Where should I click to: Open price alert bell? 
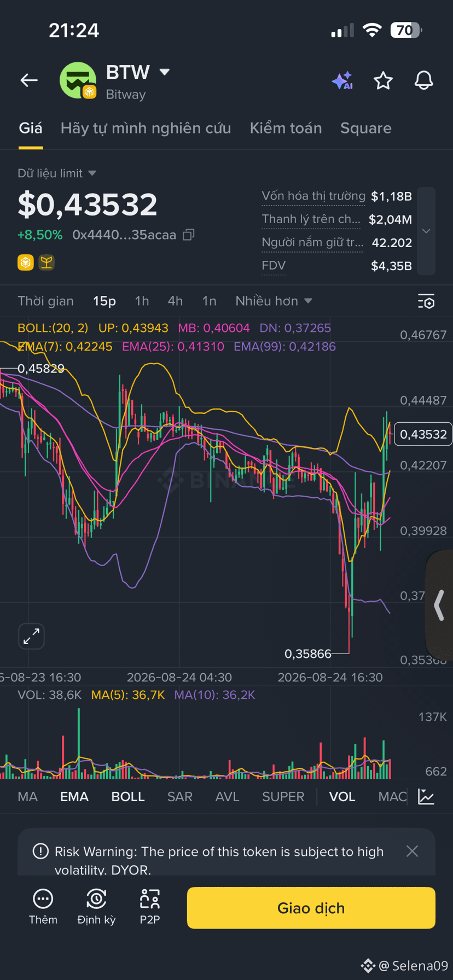(423, 80)
